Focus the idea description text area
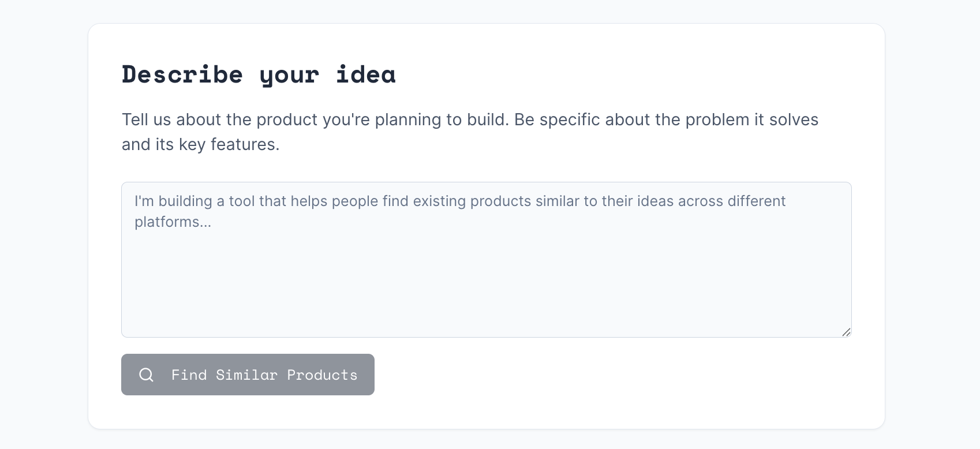This screenshot has width=980, height=449. (x=487, y=260)
